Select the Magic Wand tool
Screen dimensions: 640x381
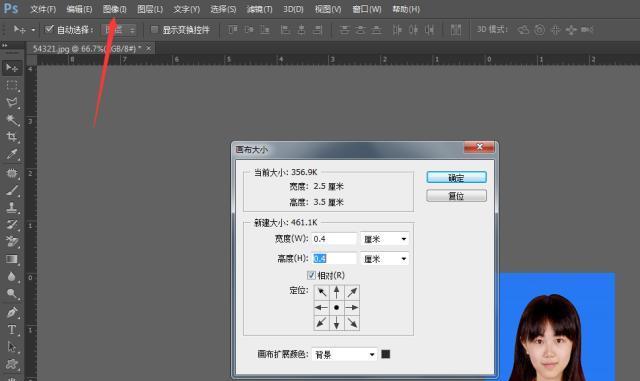point(12,120)
